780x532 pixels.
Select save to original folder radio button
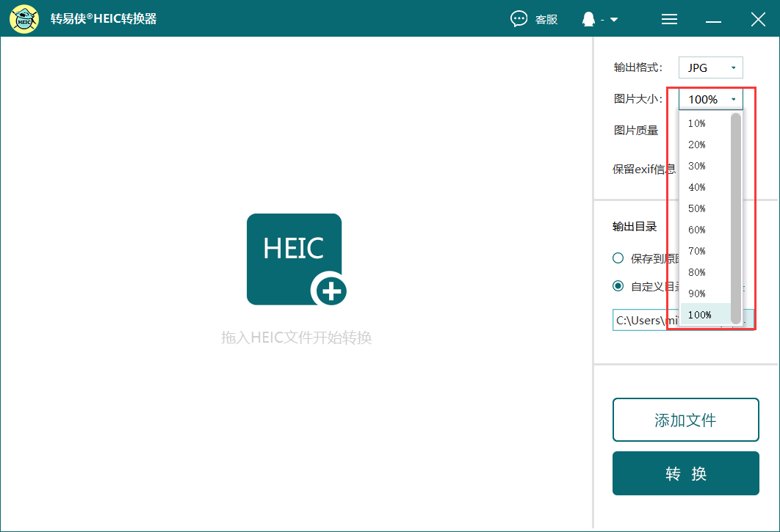tap(618, 258)
